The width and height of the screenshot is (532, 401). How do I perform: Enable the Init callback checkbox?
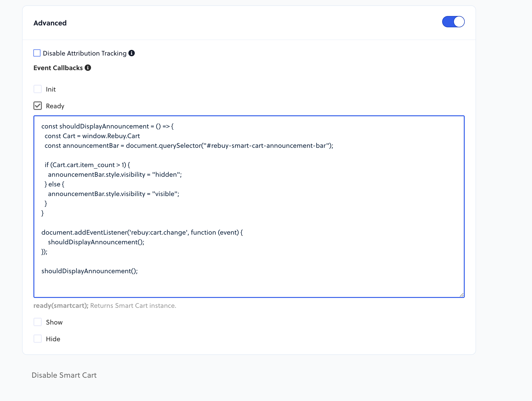click(38, 89)
